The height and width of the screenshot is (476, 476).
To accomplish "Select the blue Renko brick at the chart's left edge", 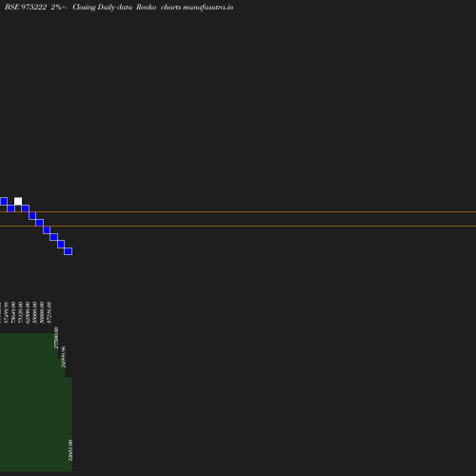I will [x=4, y=201].
